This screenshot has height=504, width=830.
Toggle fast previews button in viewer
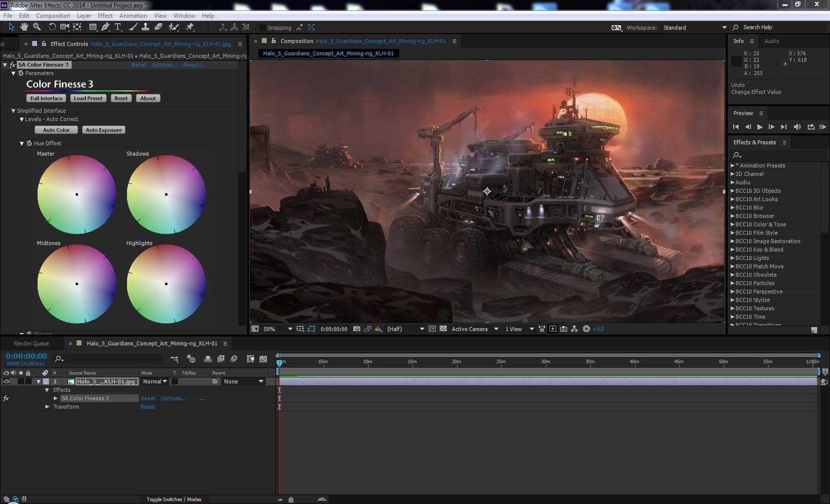pyautogui.click(x=552, y=329)
